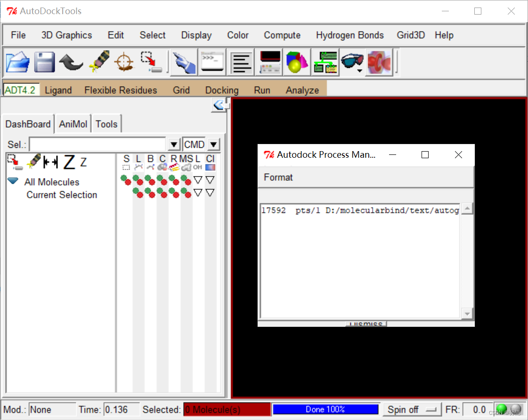This screenshot has width=528, height=420.
Task: Click the open folder toolbar icon
Action: [17, 62]
